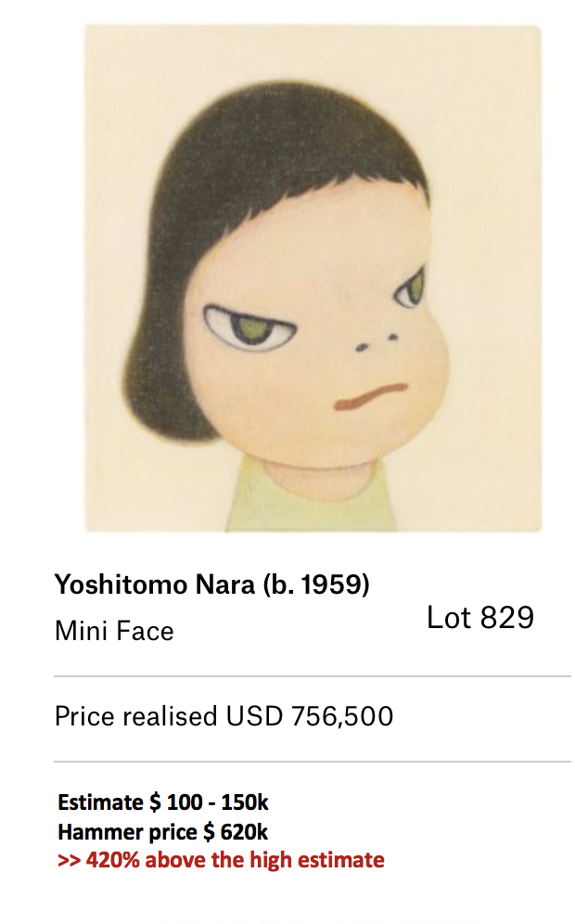Select the "Mini Face" title text
575x924 pixels.
click(x=114, y=631)
